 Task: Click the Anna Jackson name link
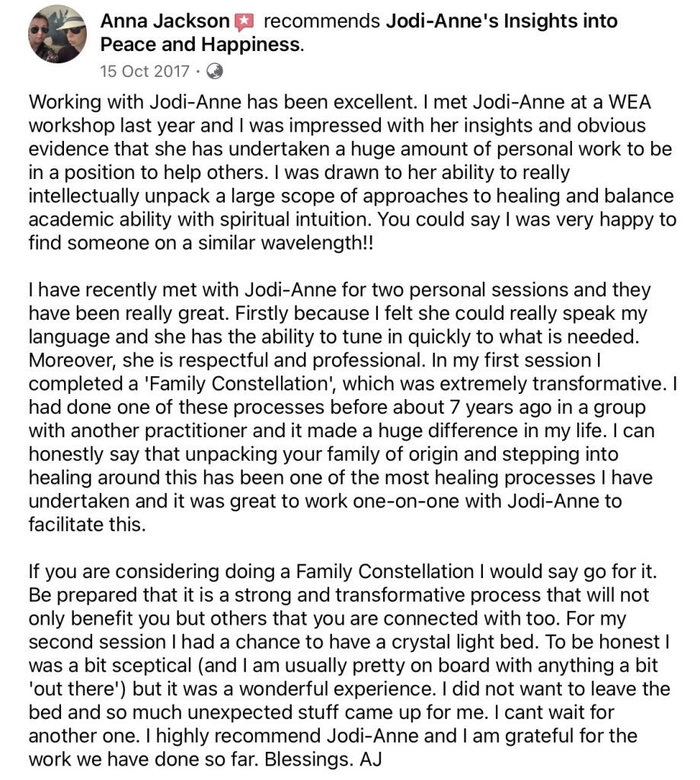(165, 21)
